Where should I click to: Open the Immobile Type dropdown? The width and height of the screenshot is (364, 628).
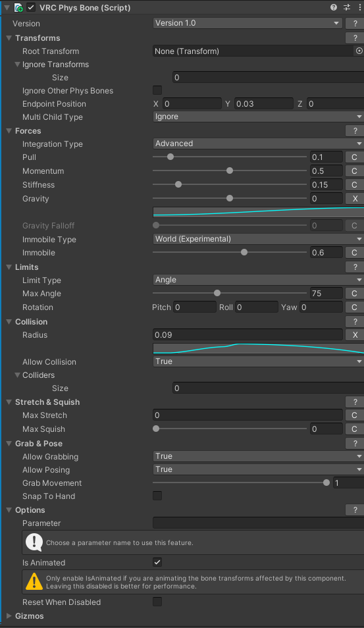(x=258, y=239)
